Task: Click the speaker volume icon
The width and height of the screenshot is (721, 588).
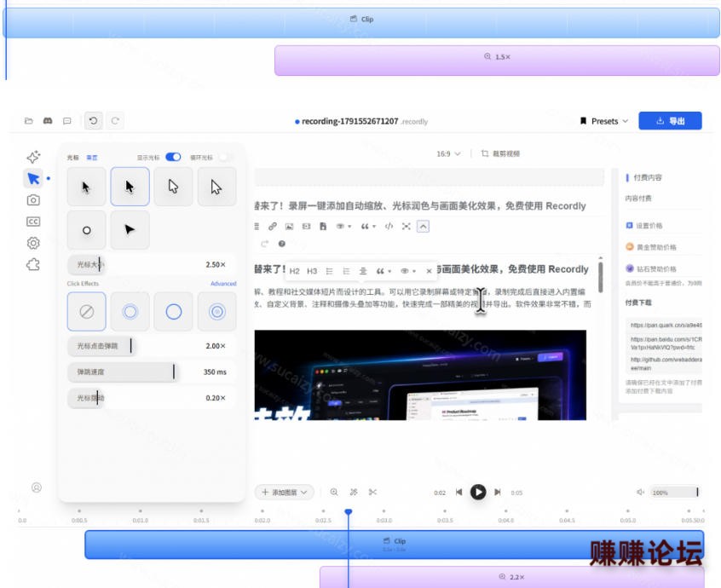Action: [641, 492]
